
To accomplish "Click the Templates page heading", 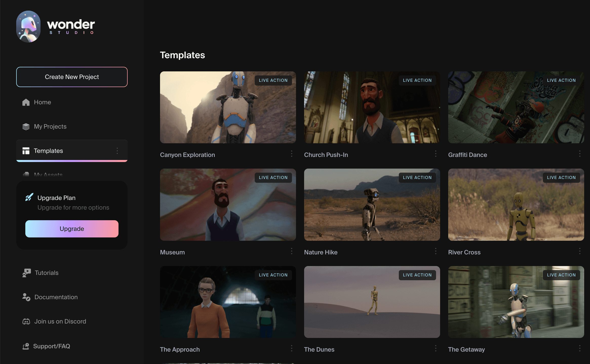I will [182, 55].
